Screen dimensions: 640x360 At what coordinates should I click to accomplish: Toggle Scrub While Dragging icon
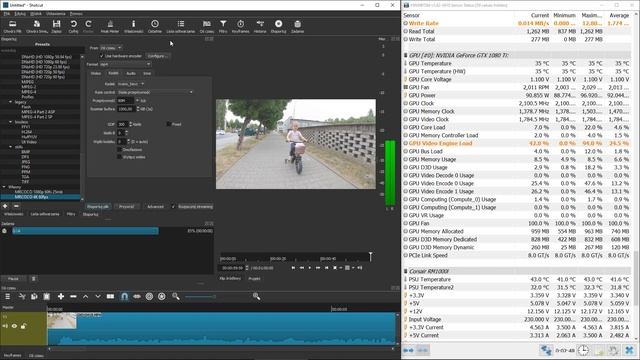pyautogui.click(x=137, y=296)
